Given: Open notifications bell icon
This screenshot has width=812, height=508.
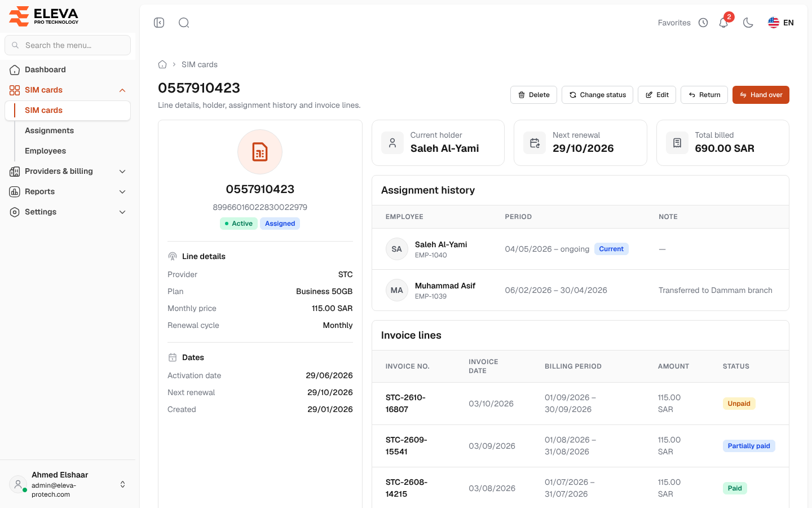Looking at the screenshot, I should coord(723,23).
